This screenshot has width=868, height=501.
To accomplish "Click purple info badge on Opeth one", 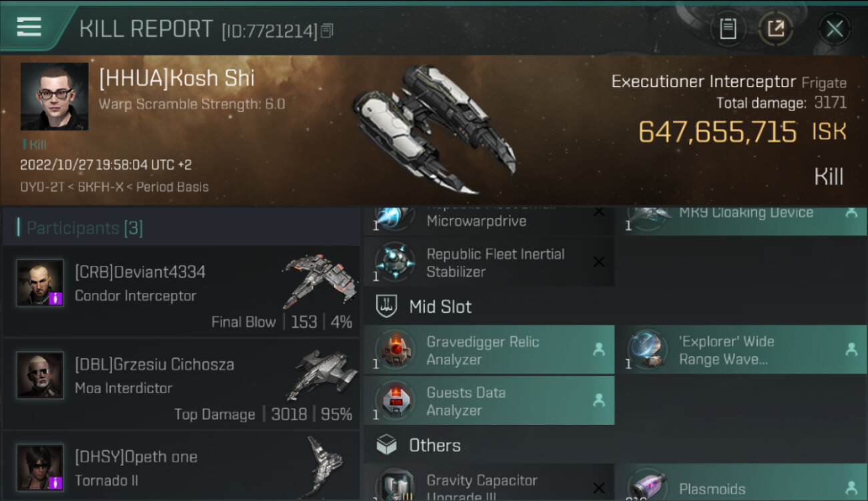I will tap(56, 482).
